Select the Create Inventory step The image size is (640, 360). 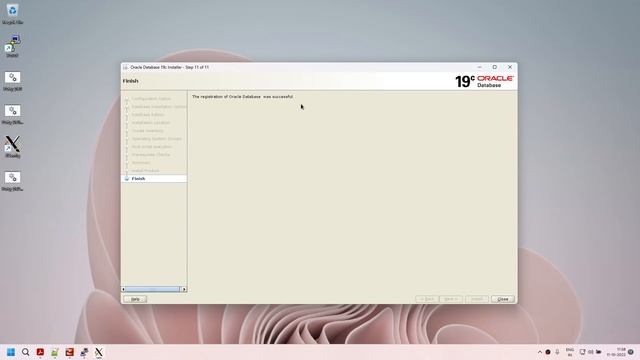(x=147, y=131)
